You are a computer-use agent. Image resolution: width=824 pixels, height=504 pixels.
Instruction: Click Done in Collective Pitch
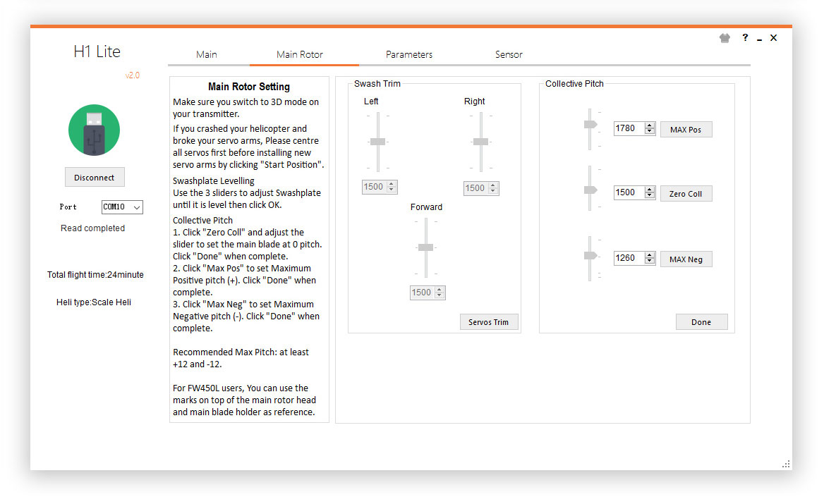(701, 322)
